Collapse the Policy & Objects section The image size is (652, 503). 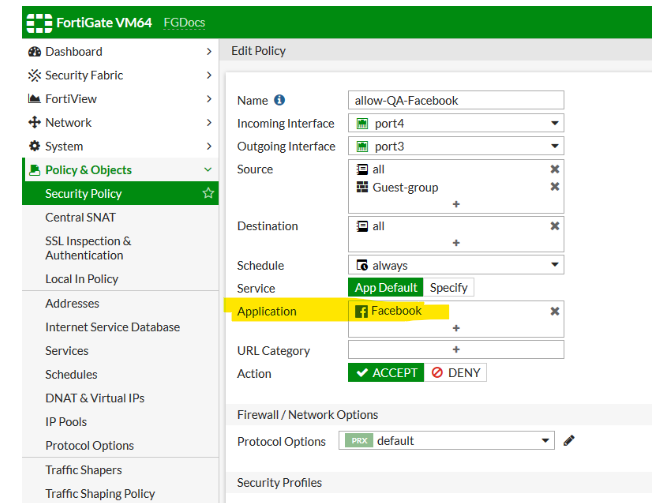click(208, 170)
